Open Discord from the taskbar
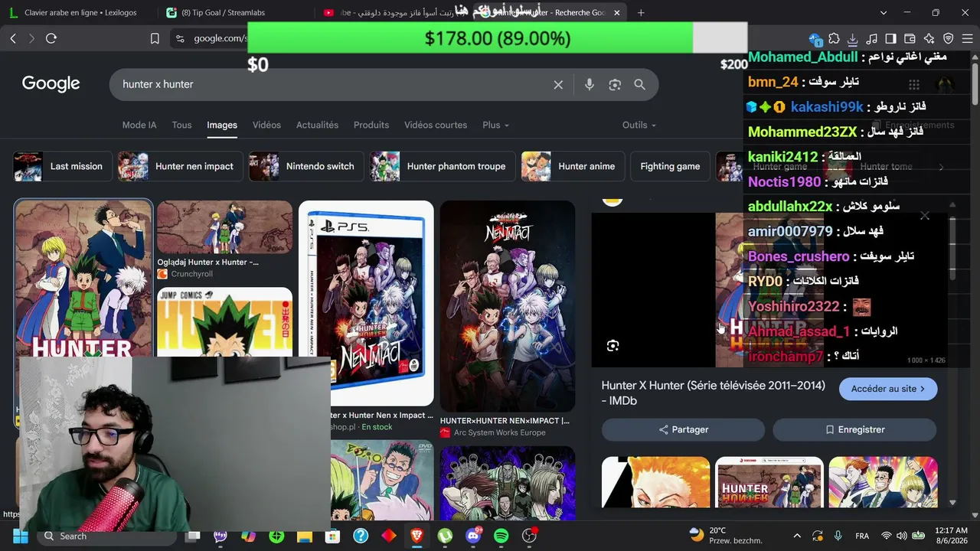This screenshot has height=551, width=980. [x=473, y=536]
